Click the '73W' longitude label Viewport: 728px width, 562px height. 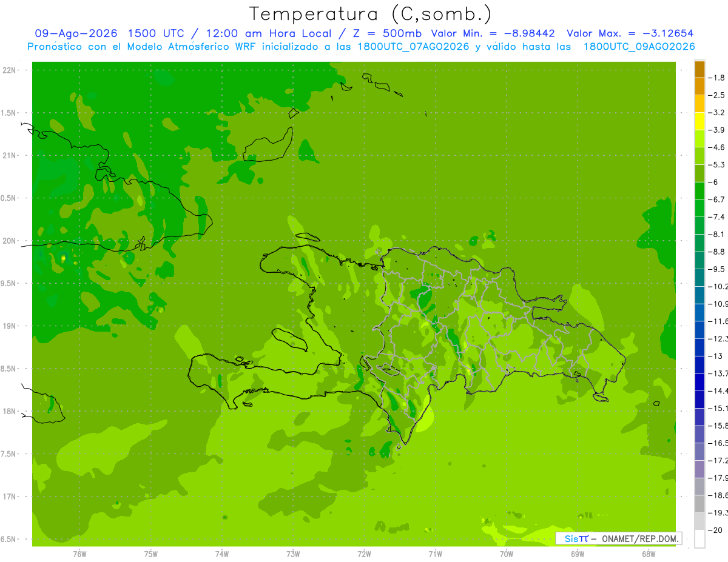pos(293,554)
